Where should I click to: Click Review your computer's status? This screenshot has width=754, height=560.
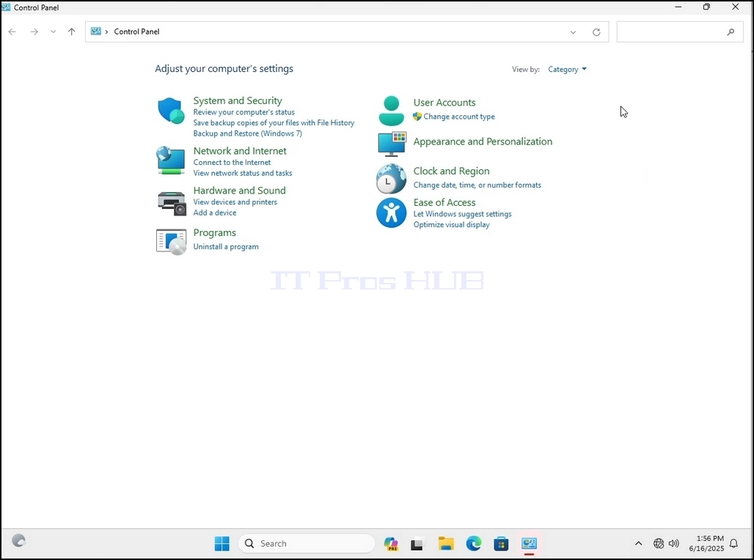[244, 112]
